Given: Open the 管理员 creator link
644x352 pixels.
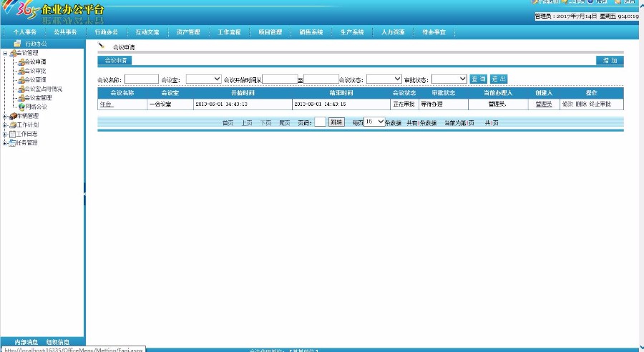Looking at the screenshot, I should 544,104.
